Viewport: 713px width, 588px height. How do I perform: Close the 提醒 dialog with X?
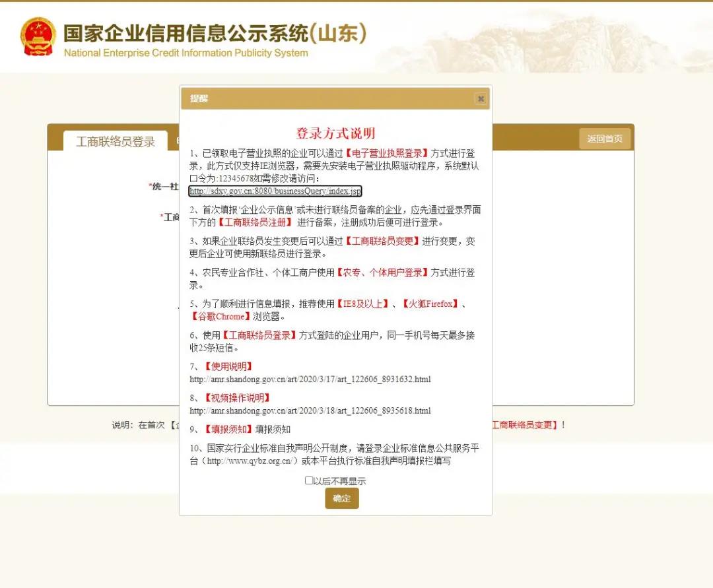click(x=481, y=99)
